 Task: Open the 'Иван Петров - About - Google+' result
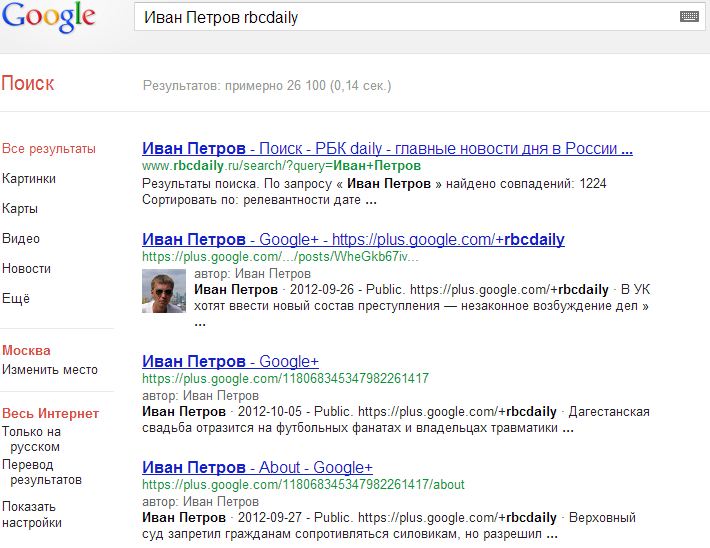tap(257, 467)
